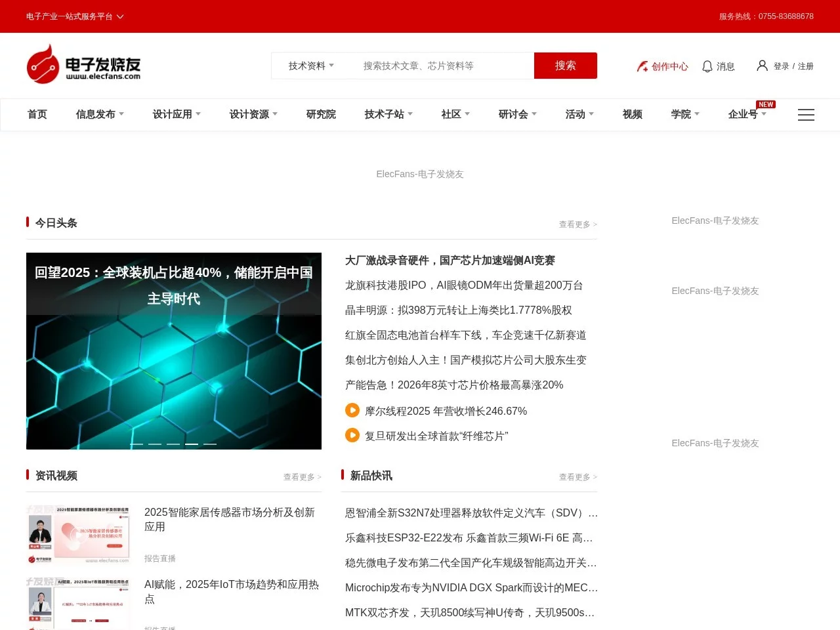Click the red 搜索 search button
Screen dimensions: 840x630
tap(565, 66)
